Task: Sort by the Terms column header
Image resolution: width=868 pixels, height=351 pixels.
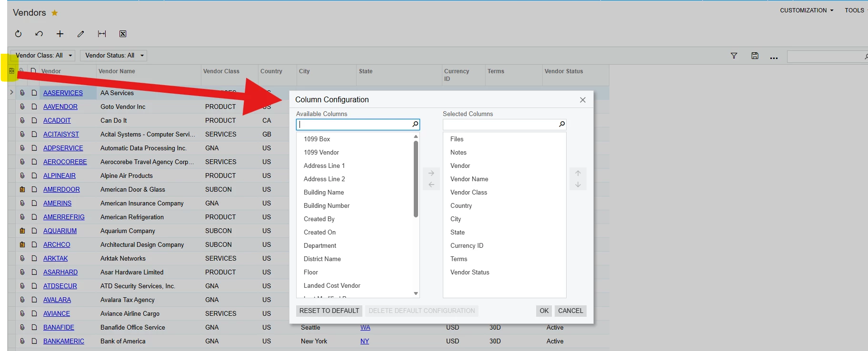Action: (x=496, y=71)
